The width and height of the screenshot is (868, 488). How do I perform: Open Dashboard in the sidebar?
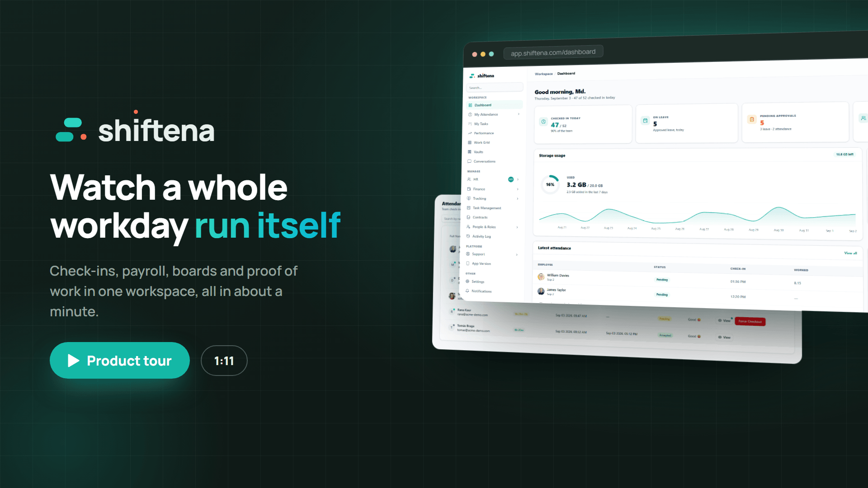click(495, 105)
